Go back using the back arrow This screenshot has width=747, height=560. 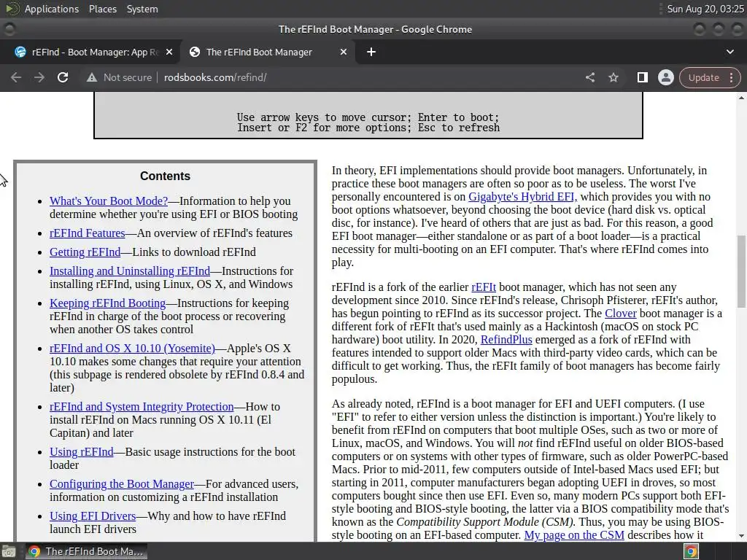[x=16, y=77]
